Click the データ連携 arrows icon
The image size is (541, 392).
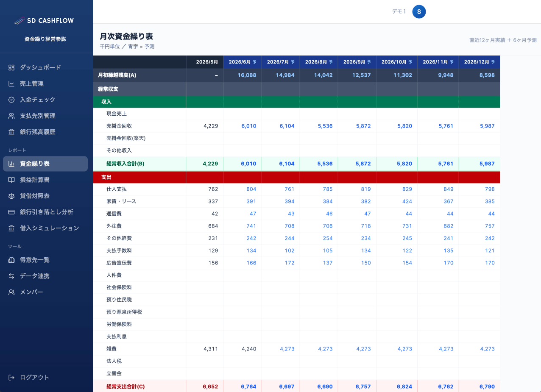(11, 276)
